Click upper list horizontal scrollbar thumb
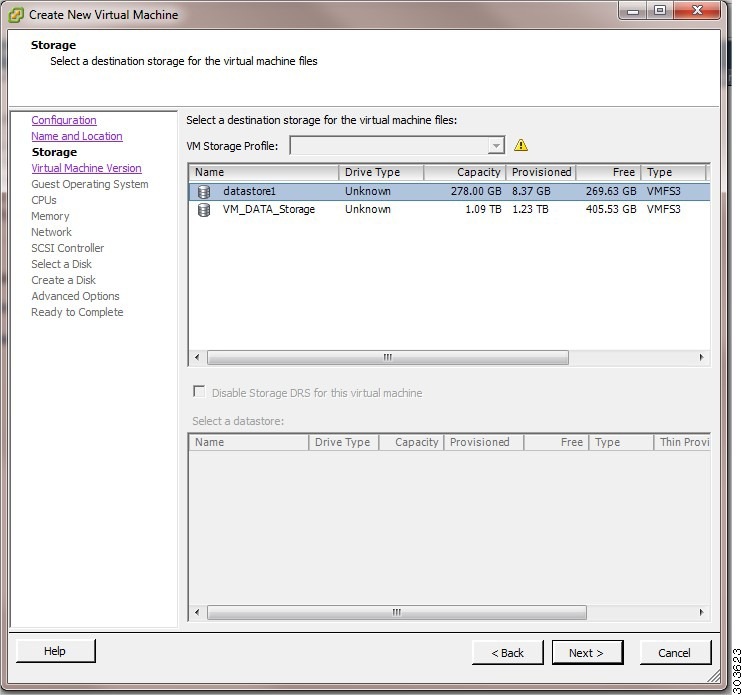The height and width of the screenshot is (695, 742). pyautogui.click(x=388, y=357)
